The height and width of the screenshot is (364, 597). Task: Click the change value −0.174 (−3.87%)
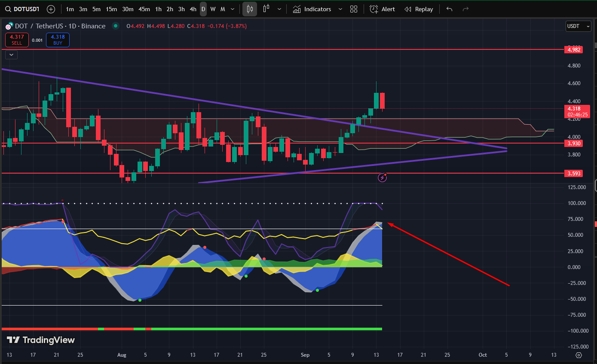pyautogui.click(x=227, y=26)
